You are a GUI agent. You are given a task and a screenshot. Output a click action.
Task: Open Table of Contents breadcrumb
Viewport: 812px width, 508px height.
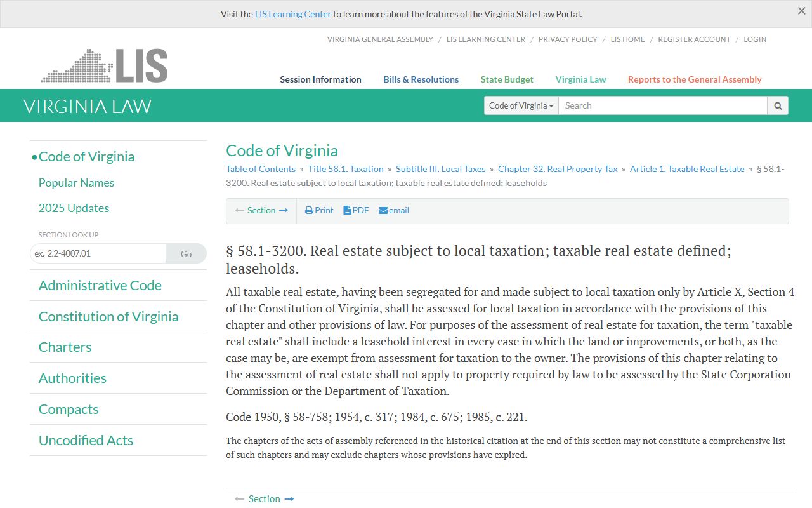(x=261, y=169)
